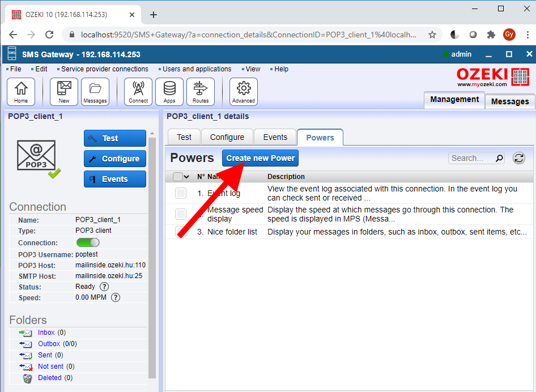Click the blue Test button
Image resolution: width=536 pixels, height=392 pixels.
coord(115,138)
